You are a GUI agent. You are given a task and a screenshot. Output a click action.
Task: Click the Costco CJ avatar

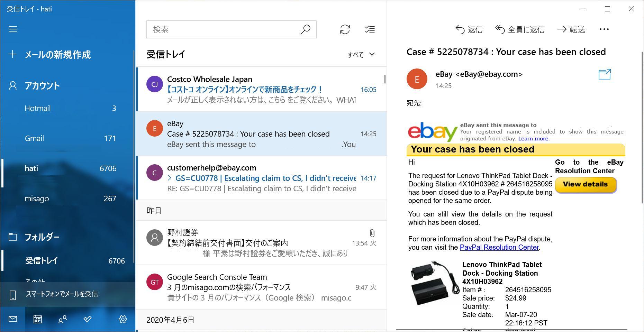155,84
